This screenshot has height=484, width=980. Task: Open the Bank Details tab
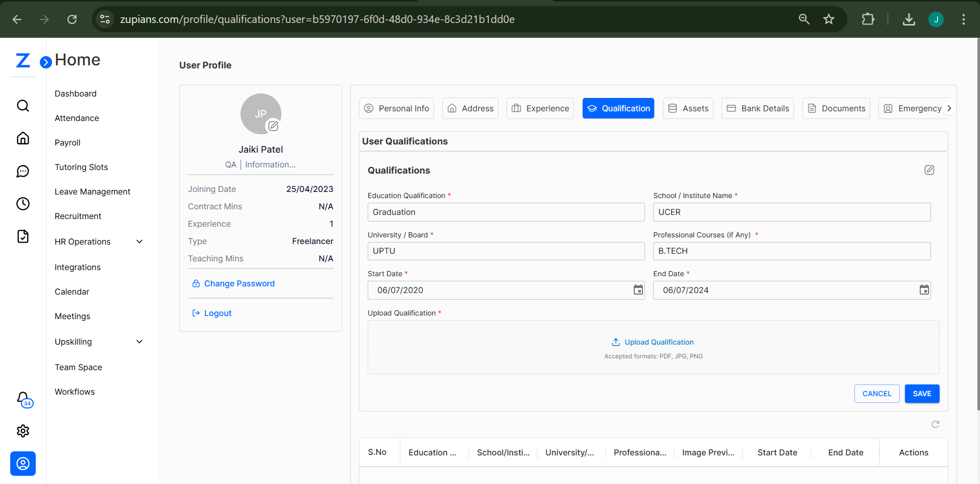tap(757, 108)
